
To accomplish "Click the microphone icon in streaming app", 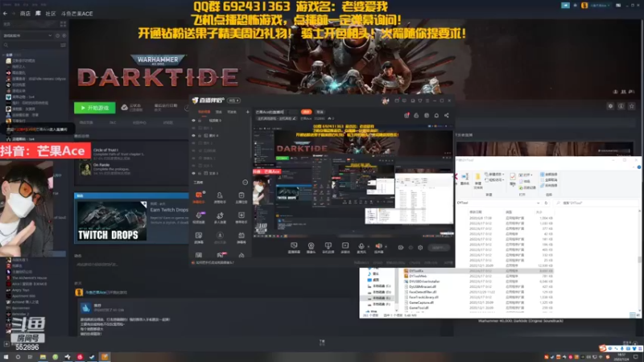I will coord(361,247).
